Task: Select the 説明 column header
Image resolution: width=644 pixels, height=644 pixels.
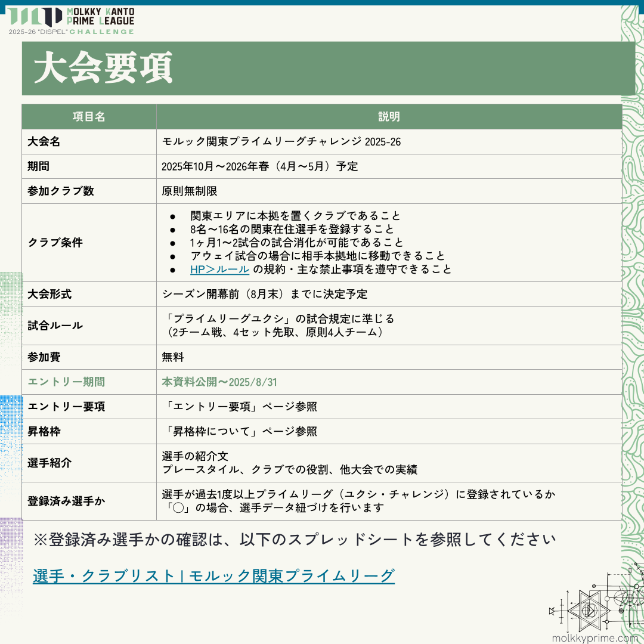Action: 389,117
